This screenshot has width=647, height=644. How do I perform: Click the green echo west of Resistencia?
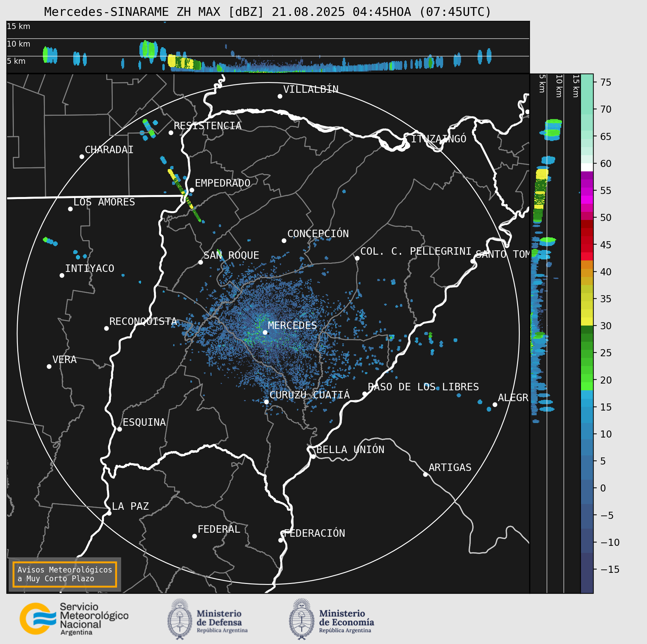[148, 127]
